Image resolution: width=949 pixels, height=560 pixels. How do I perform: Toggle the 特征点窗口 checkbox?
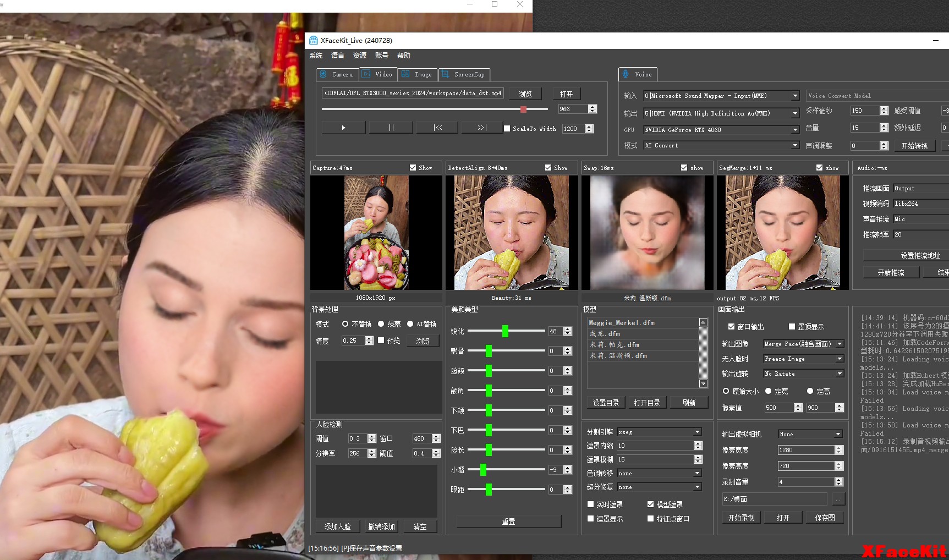pyautogui.click(x=651, y=519)
